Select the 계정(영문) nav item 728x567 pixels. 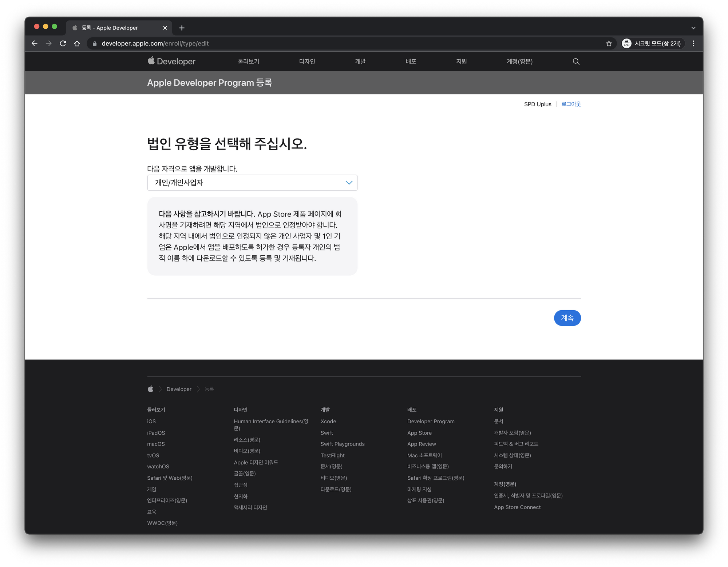(519, 61)
